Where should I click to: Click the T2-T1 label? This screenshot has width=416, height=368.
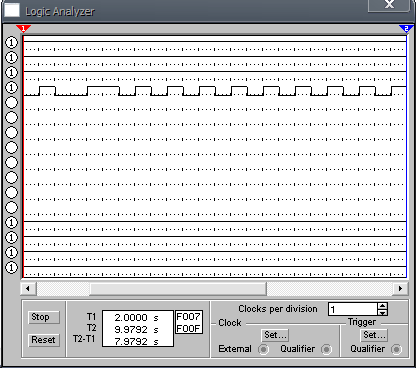tap(84, 339)
